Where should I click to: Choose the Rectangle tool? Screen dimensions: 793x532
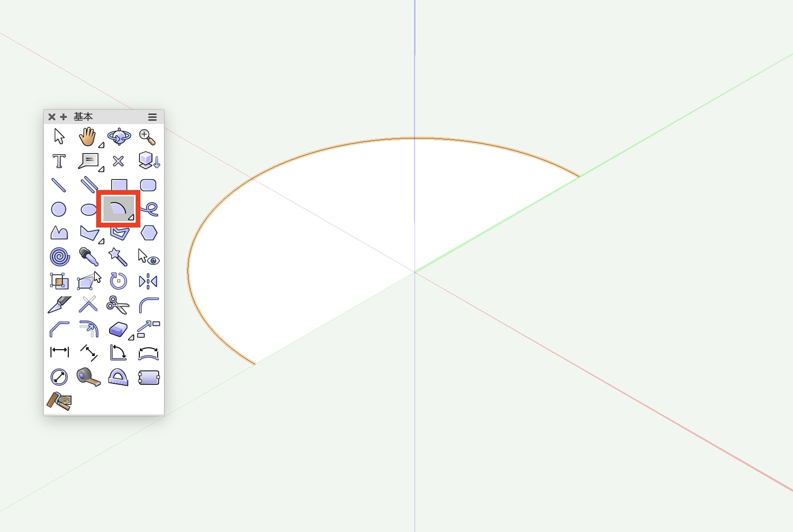(119, 184)
